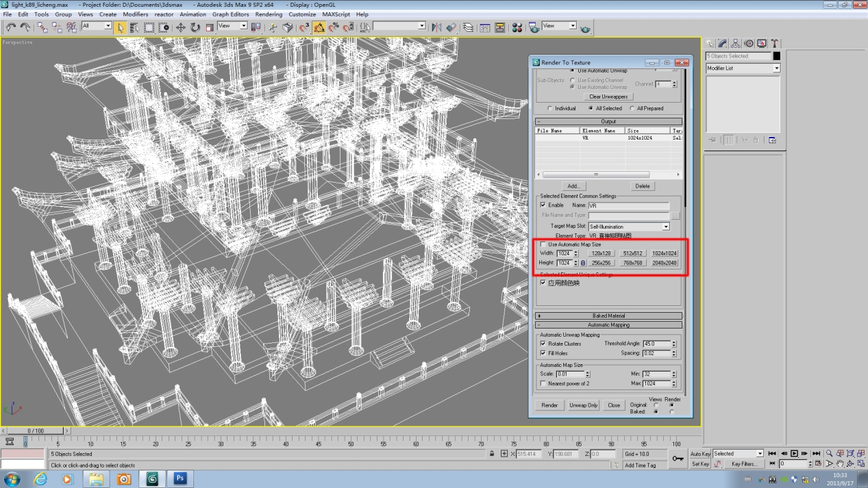Click the Redo arrow in main toolbar
868x488 pixels.
coord(25,27)
